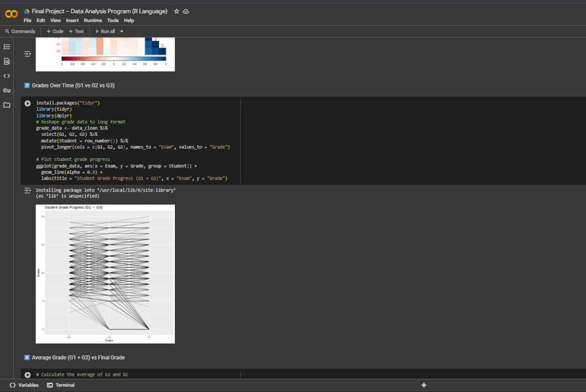Click the cloud saved status icon

pyautogui.click(x=186, y=11)
